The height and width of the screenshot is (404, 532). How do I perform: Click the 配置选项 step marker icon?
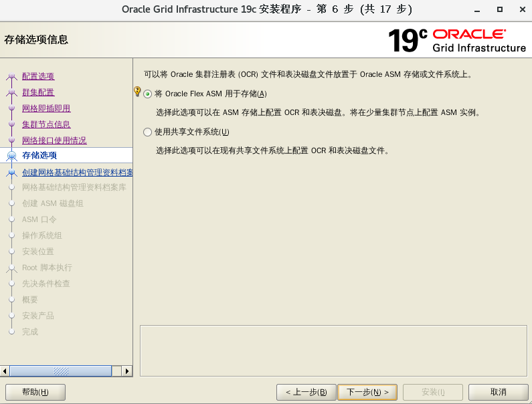click(11, 76)
